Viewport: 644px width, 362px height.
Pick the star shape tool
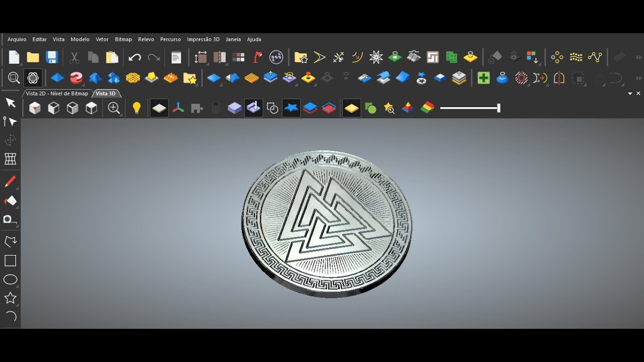[10, 298]
